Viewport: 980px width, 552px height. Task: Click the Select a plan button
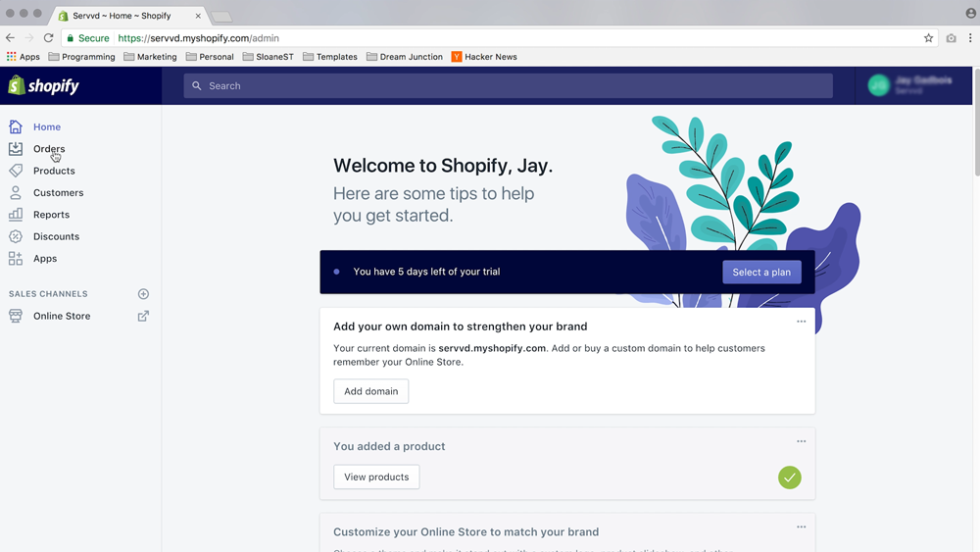click(x=761, y=272)
